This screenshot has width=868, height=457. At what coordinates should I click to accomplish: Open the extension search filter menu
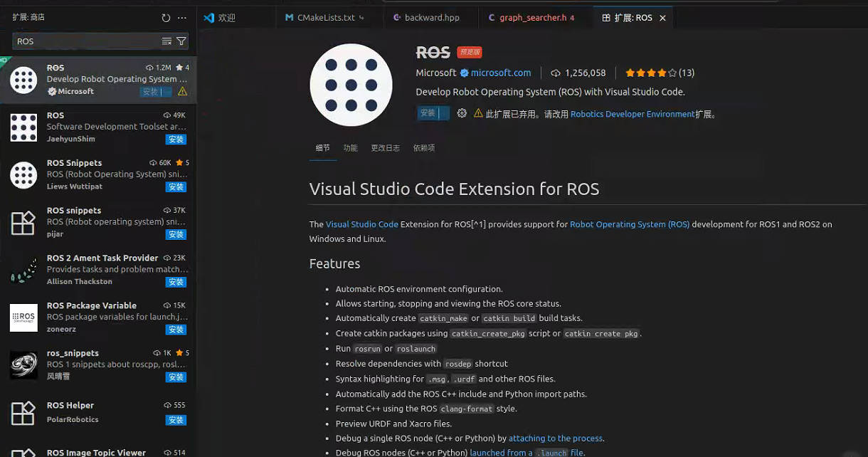click(181, 41)
